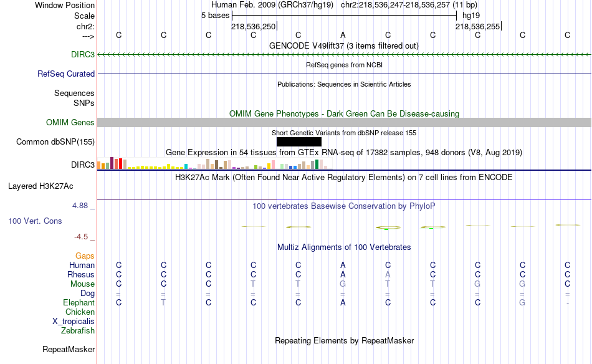Click the SNPs publications label
592x364 pixels.
tap(84, 103)
